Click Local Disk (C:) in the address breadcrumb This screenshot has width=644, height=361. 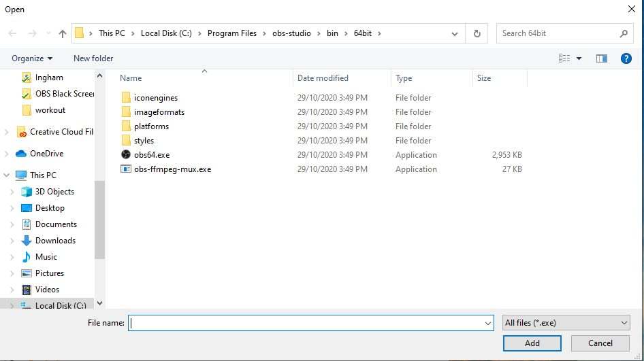click(166, 33)
